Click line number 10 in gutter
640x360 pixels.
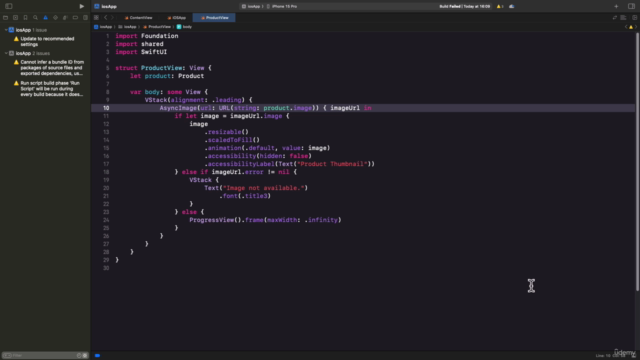[106, 108]
